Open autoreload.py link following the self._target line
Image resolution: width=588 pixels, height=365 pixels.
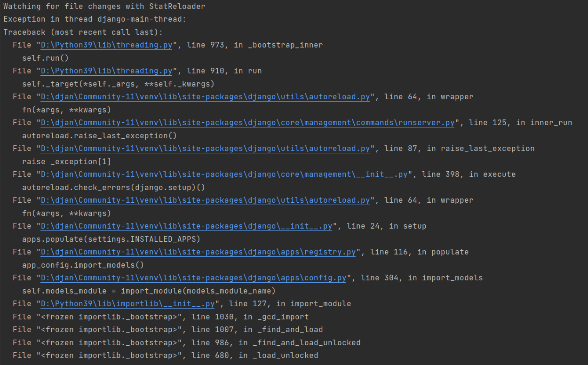[x=206, y=97]
